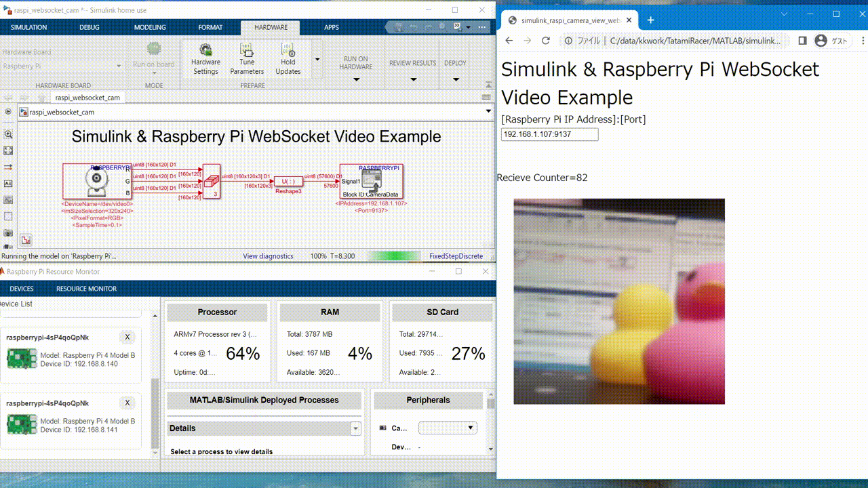The height and width of the screenshot is (488, 868).
Task: Expand the Prepare gallery arrow
Action: (x=317, y=59)
